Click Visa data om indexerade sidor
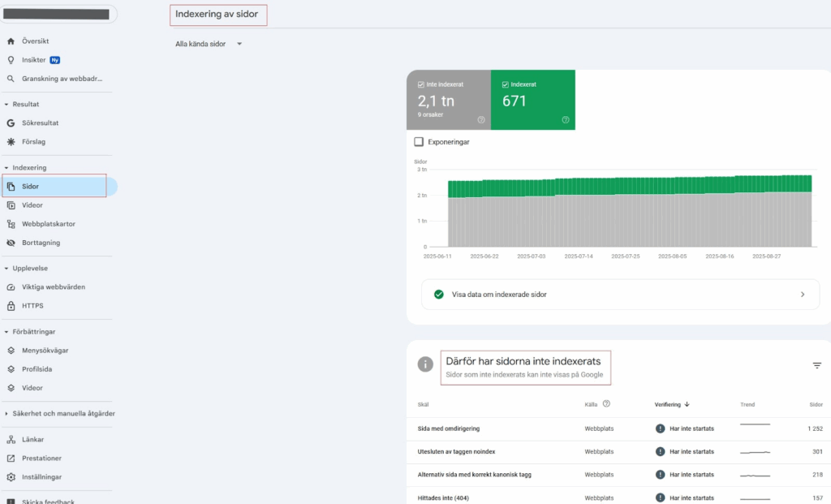Screen dimensions: 831x504 pos(620,295)
